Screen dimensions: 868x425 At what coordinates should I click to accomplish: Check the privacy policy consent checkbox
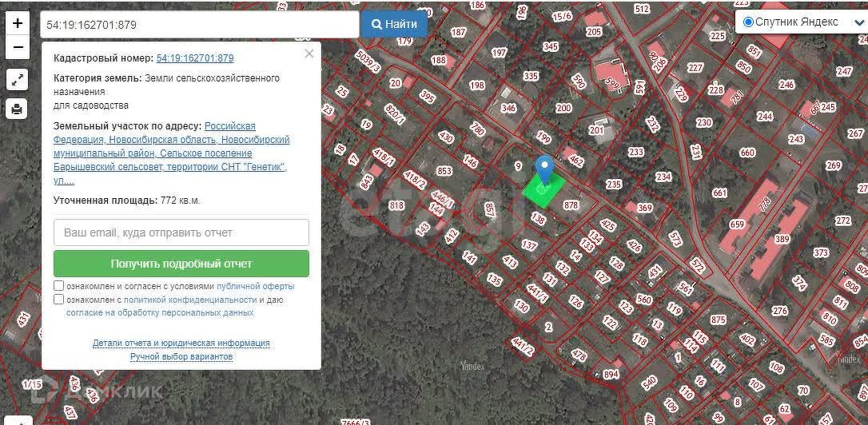pos(58,300)
